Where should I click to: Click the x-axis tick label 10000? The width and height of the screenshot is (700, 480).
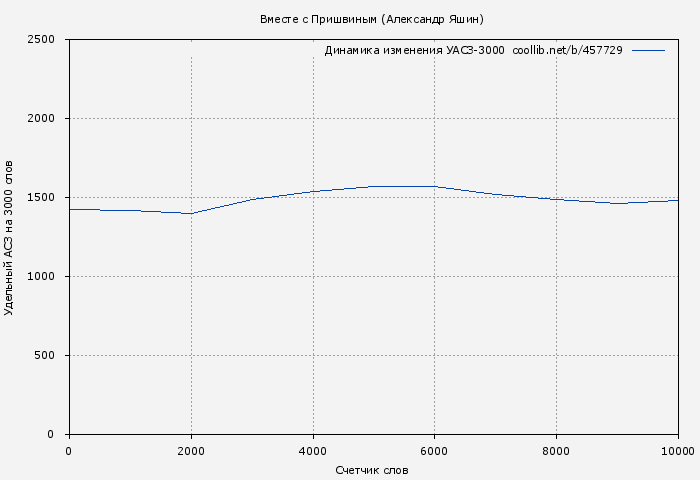677,451
